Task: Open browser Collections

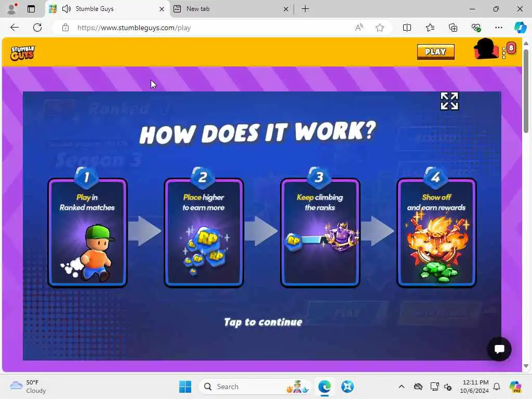Action: pos(453,28)
